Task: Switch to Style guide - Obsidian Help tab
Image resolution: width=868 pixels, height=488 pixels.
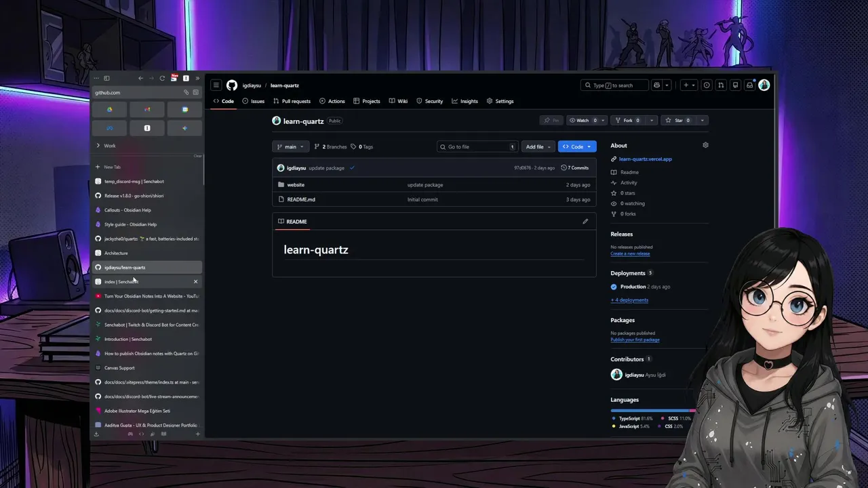Action: coord(147,224)
